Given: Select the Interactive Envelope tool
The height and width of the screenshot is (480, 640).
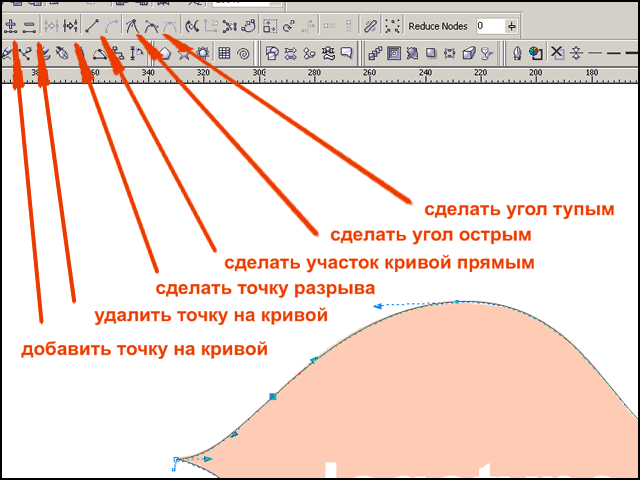Looking at the screenshot, I should [x=450, y=53].
